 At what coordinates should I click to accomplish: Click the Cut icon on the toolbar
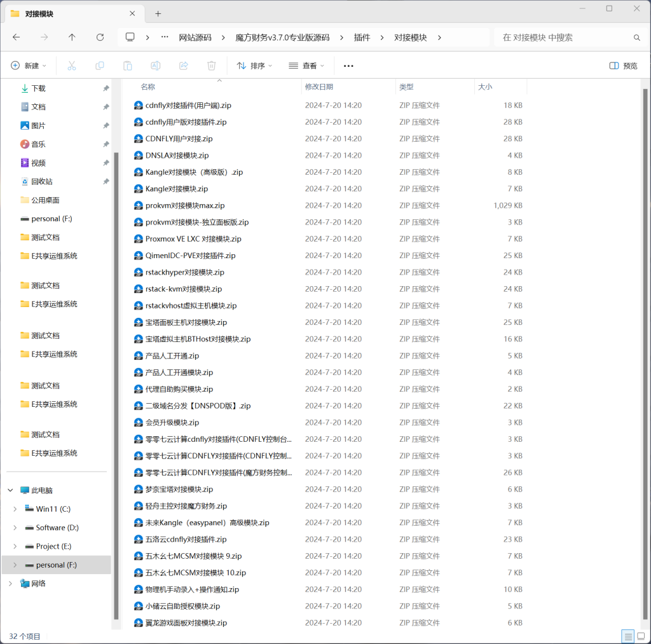click(72, 65)
